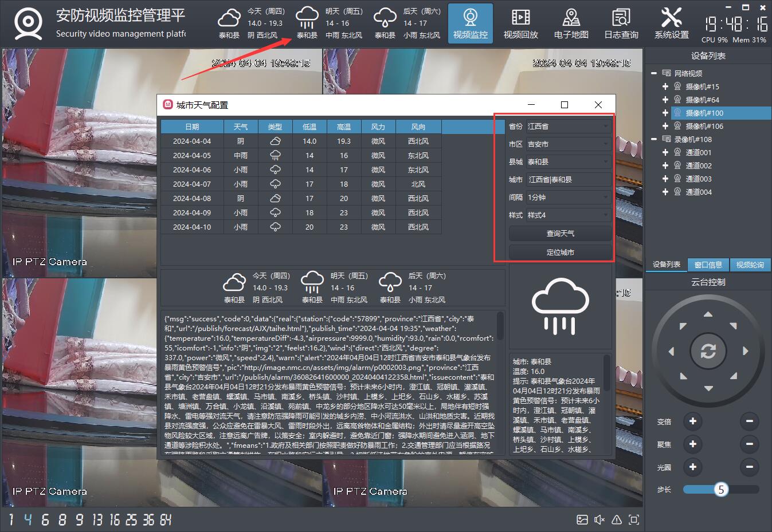Mute audio with the speaker icon
Screen dimensions: 772x532
599,519
